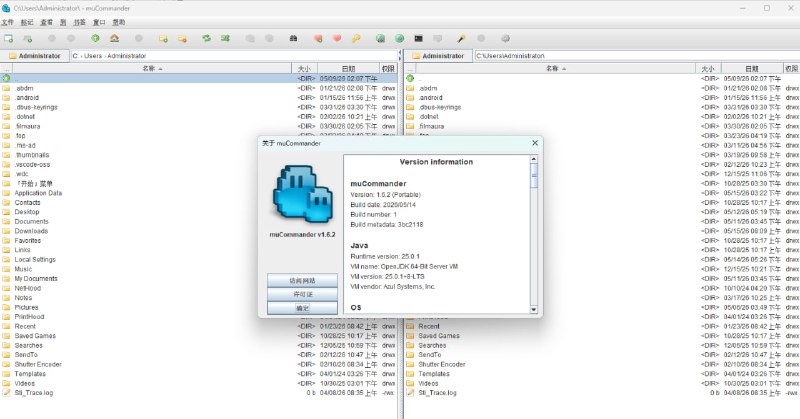Image resolution: width=800 pixels, height=419 pixels.
Task: Open the 标记 menu
Action: point(27,22)
